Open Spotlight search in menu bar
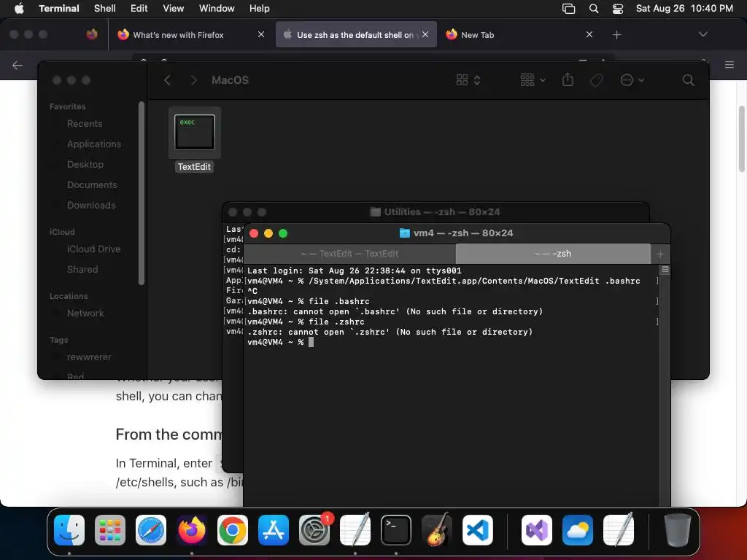 click(594, 8)
